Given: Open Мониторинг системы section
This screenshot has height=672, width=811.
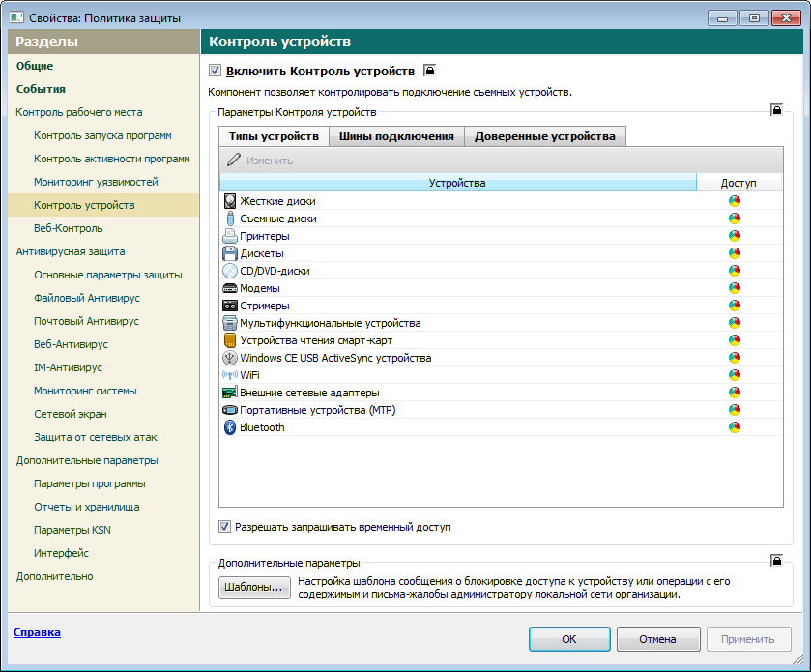Looking at the screenshot, I should (85, 391).
